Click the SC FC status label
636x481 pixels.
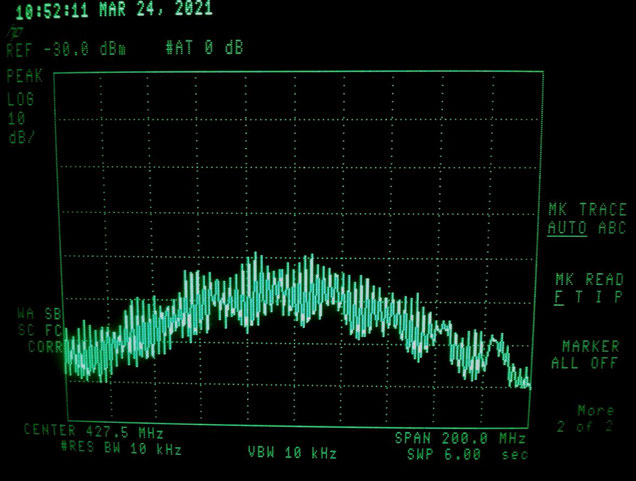40,330
